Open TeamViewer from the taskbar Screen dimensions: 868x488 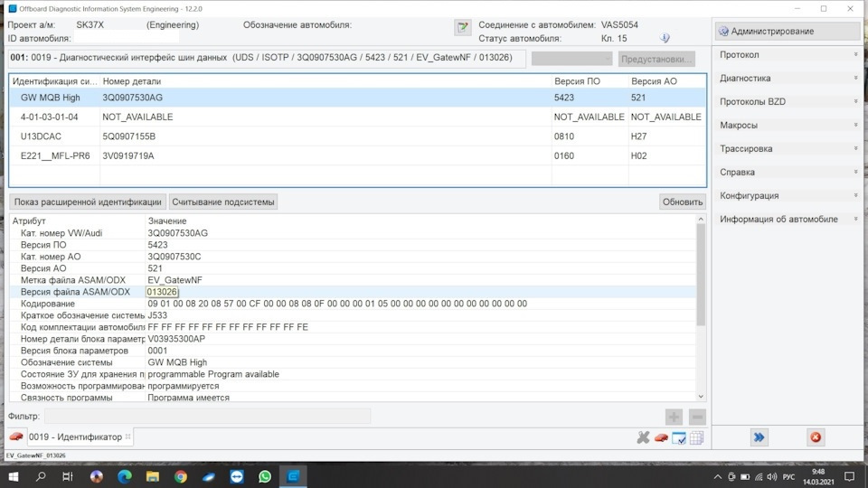237,476
